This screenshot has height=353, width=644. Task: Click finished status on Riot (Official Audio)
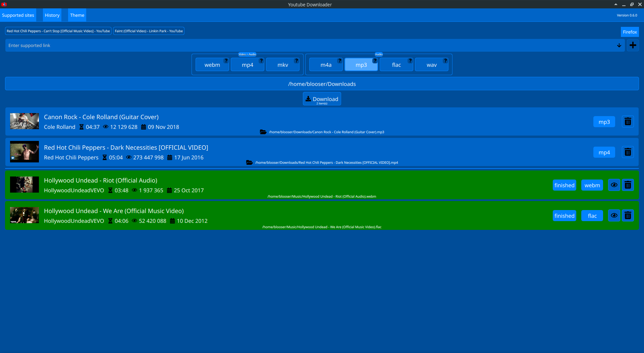[564, 185]
